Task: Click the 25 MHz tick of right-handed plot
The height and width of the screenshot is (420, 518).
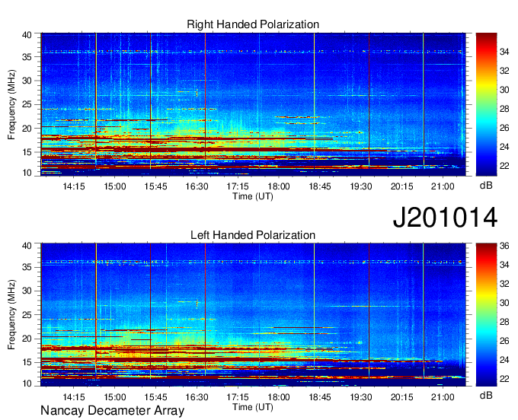Action: [x=27, y=104]
